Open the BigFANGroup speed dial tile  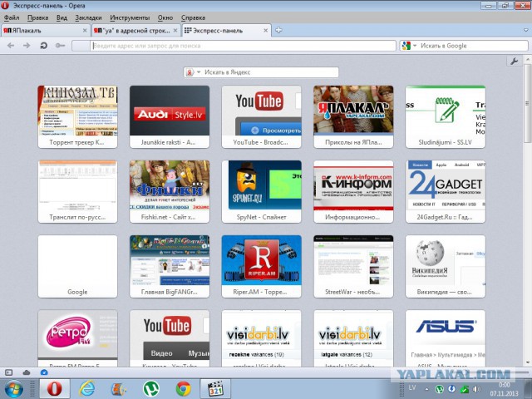click(x=170, y=266)
